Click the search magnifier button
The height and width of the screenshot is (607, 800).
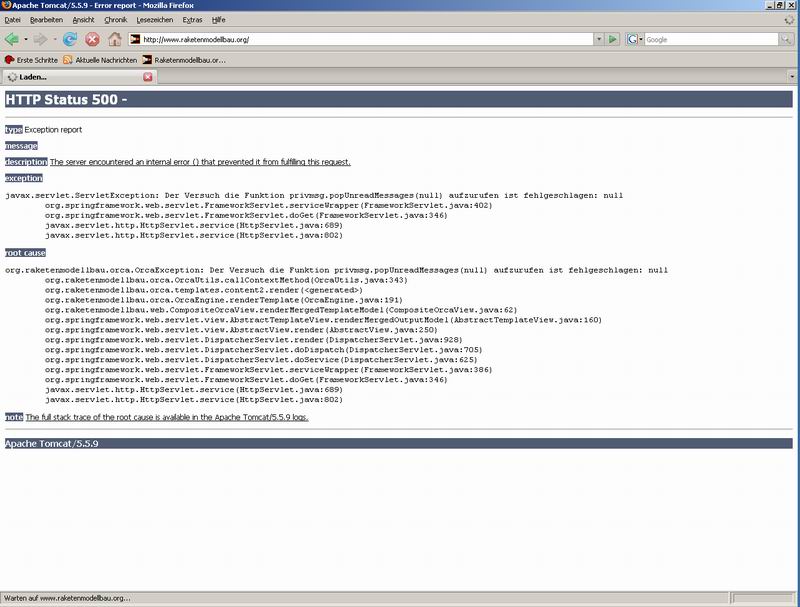[x=786, y=39]
